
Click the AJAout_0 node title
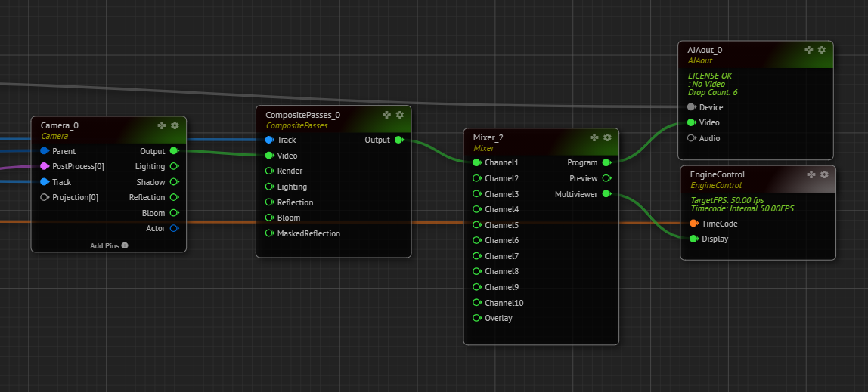(705, 50)
